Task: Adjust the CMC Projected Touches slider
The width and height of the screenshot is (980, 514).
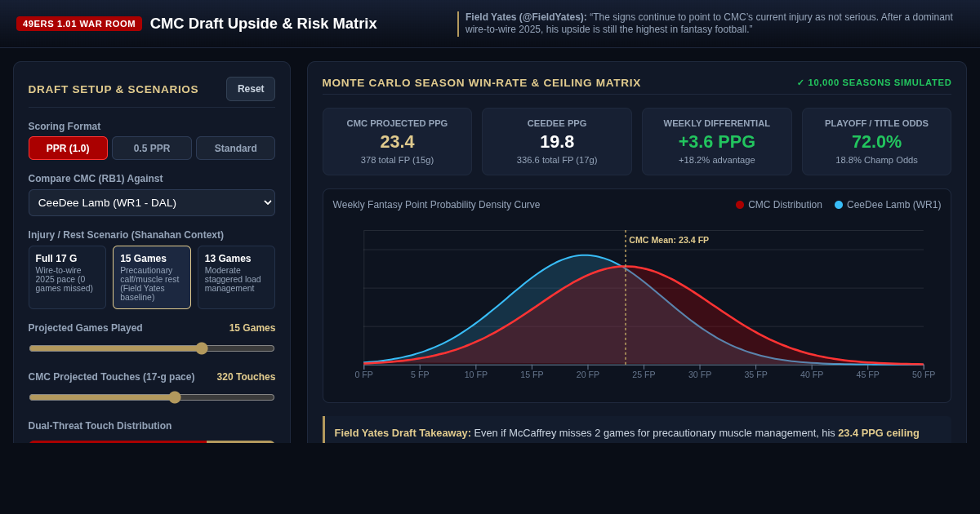Action: click(152, 397)
